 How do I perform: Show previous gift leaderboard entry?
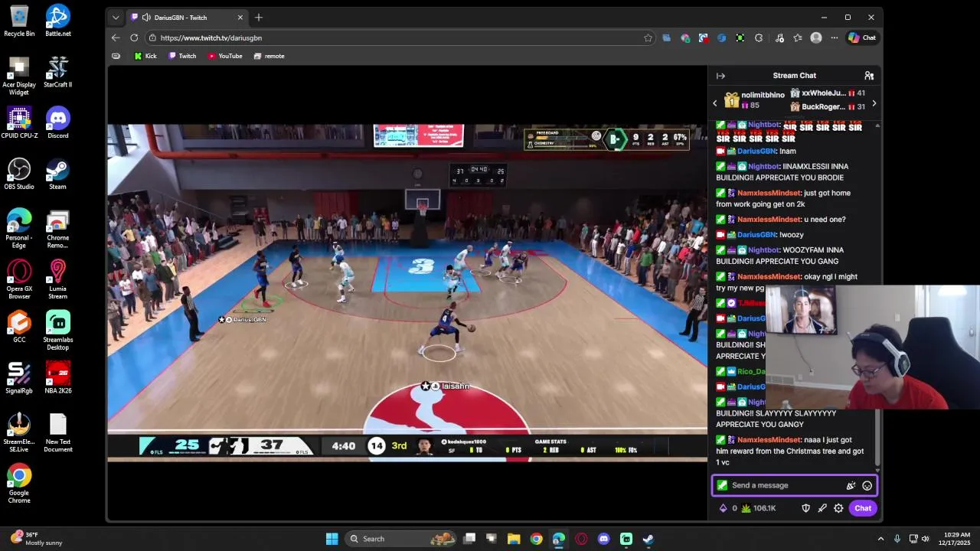[x=715, y=103]
